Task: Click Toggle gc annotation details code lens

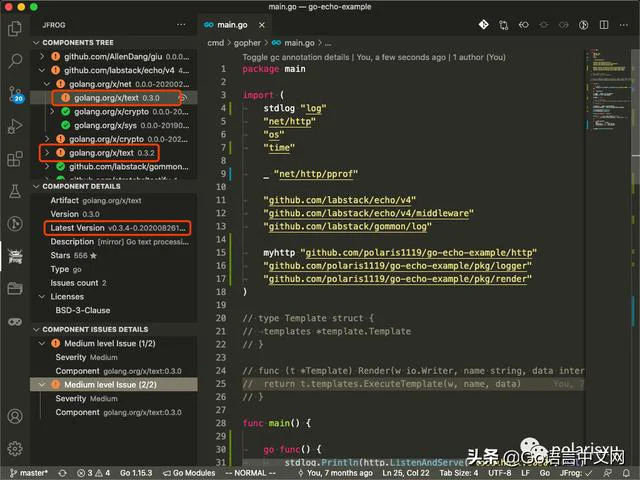Action: point(296,57)
